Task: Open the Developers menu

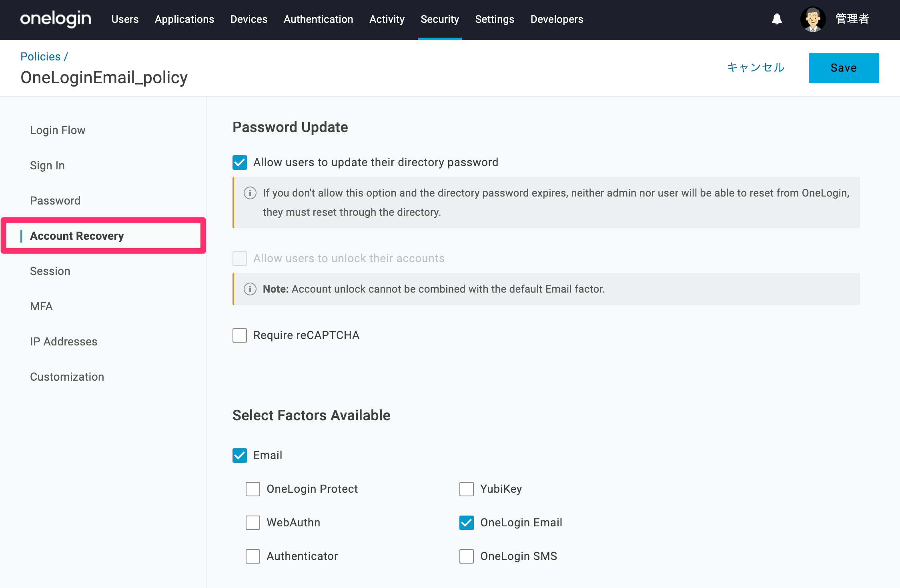Action: (x=557, y=19)
